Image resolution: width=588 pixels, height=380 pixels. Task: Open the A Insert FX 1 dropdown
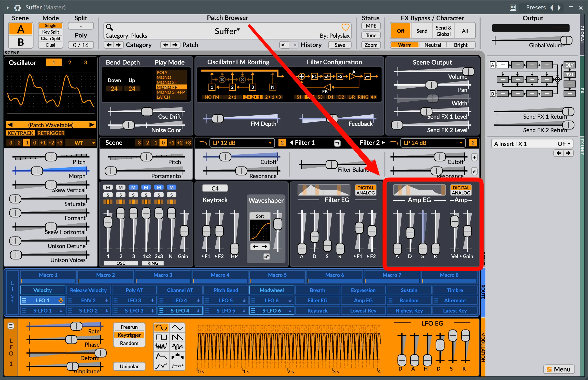click(x=532, y=144)
